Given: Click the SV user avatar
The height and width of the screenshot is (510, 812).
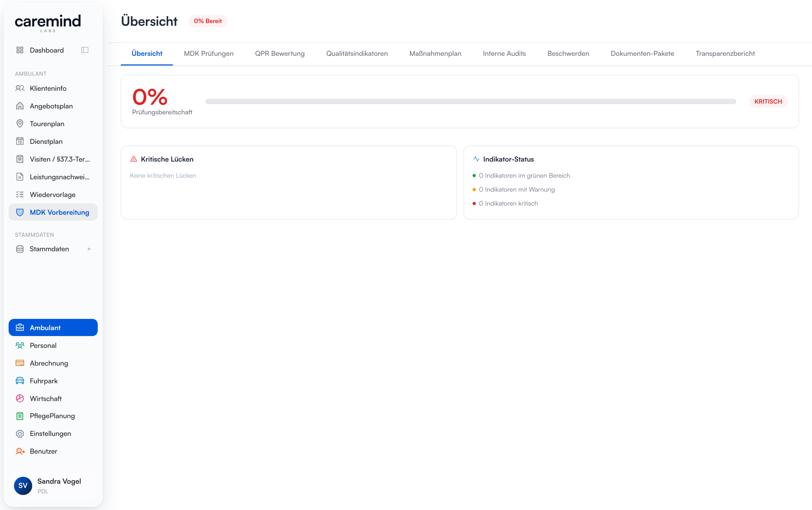Looking at the screenshot, I should 23,486.
